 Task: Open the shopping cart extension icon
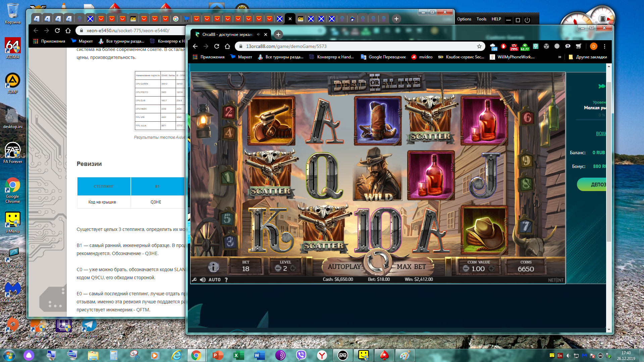(578, 46)
